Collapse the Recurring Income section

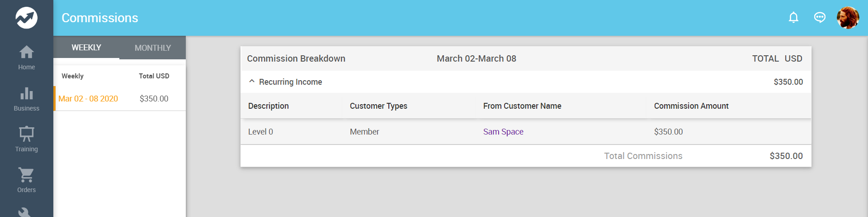coord(252,82)
